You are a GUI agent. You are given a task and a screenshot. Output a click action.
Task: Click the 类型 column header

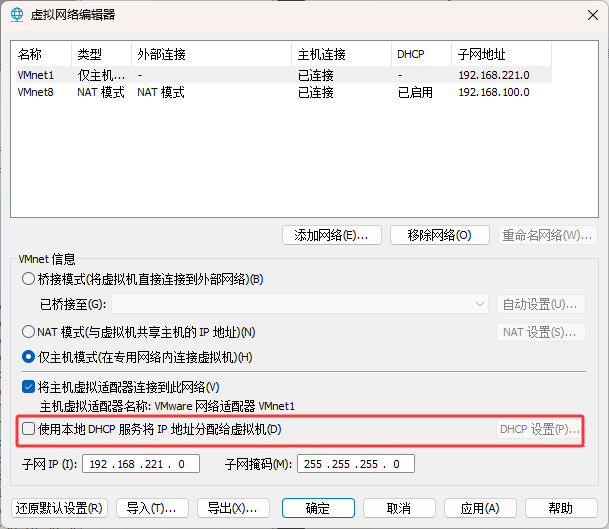click(x=101, y=54)
